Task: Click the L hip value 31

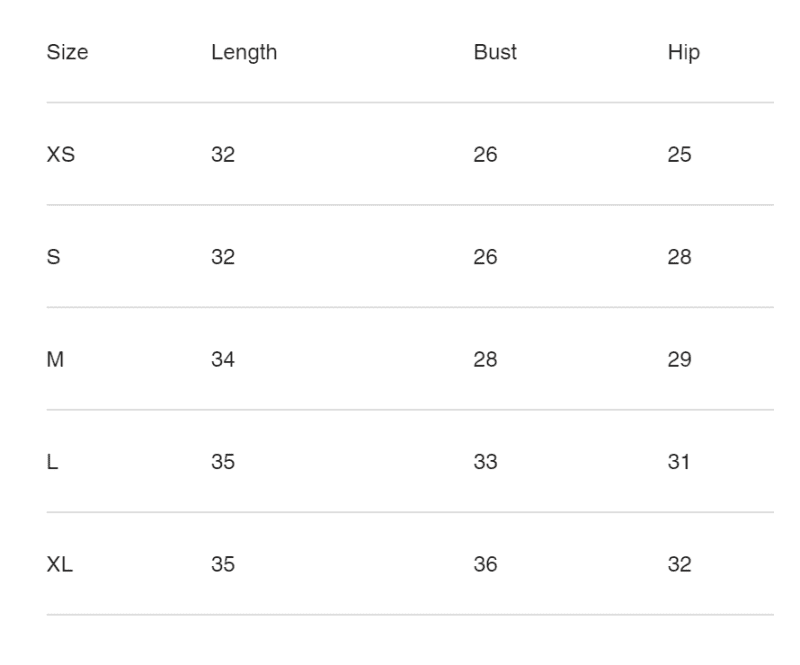Action: (678, 462)
